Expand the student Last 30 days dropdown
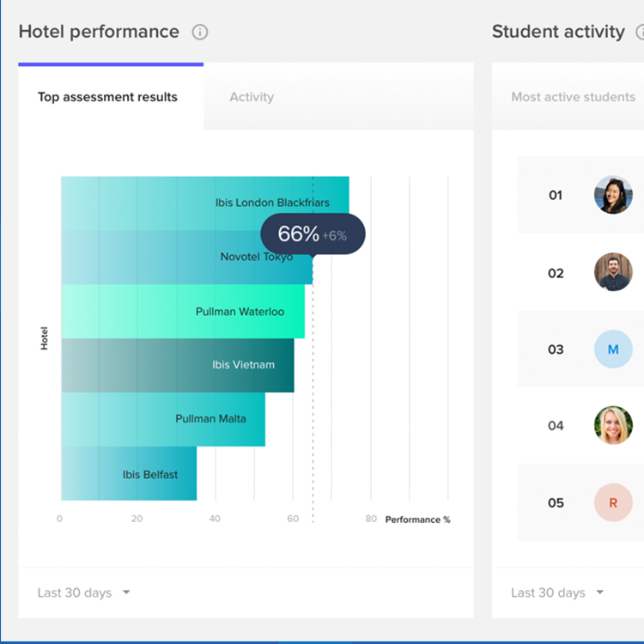 click(x=557, y=592)
